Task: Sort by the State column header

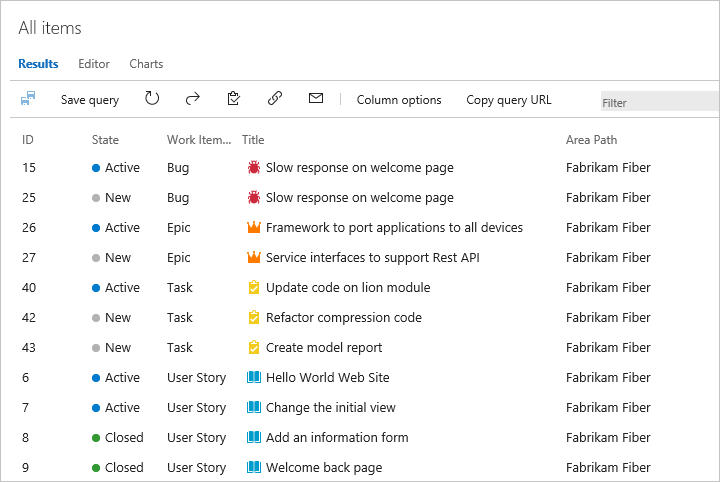Action: [105, 140]
